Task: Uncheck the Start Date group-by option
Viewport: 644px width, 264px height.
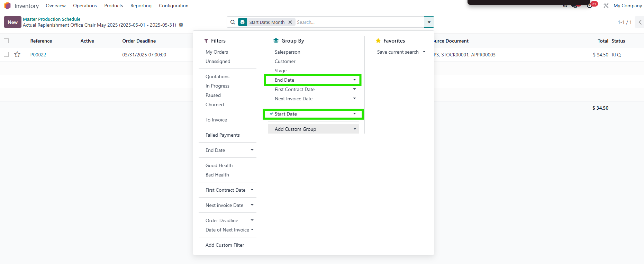Action: click(x=285, y=114)
